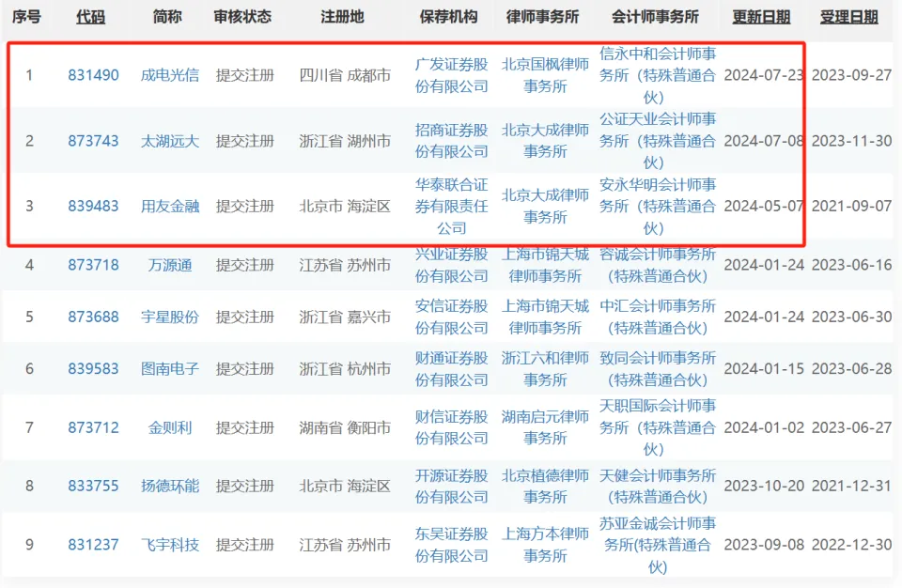Image resolution: width=902 pixels, height=588 pixels.
Task: Select the company 飞宇科技
Action: [169, 545]
